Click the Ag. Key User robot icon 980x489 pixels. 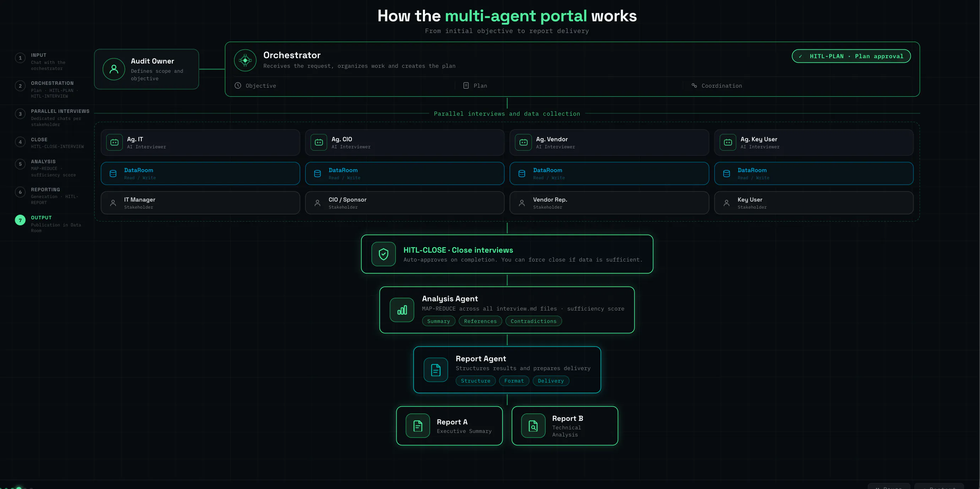728,142
